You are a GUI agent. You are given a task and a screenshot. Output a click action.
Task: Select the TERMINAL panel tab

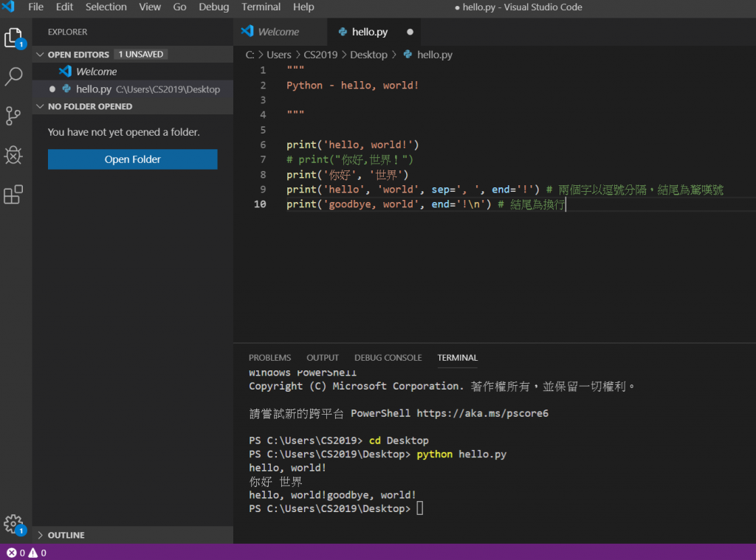(x=457, y=358)
